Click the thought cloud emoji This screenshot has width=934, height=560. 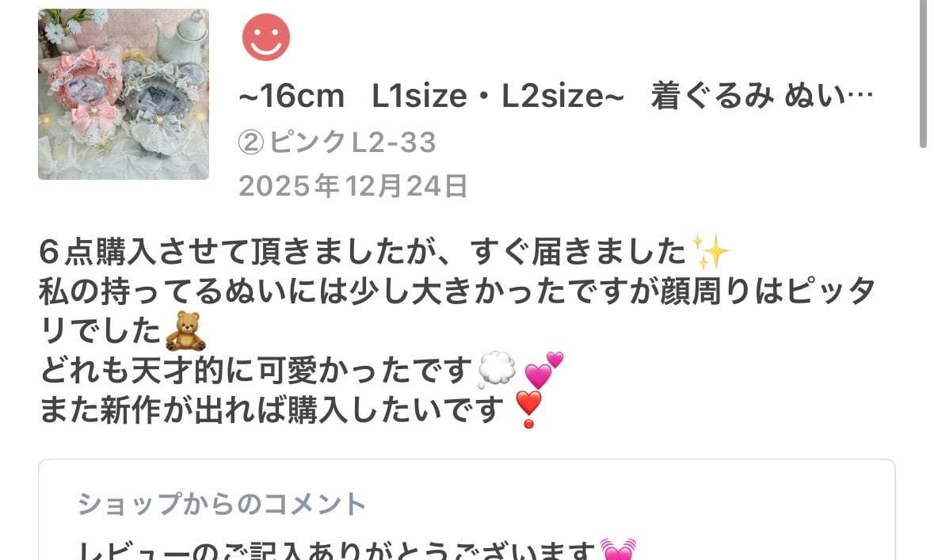click(x=497, y=369)
